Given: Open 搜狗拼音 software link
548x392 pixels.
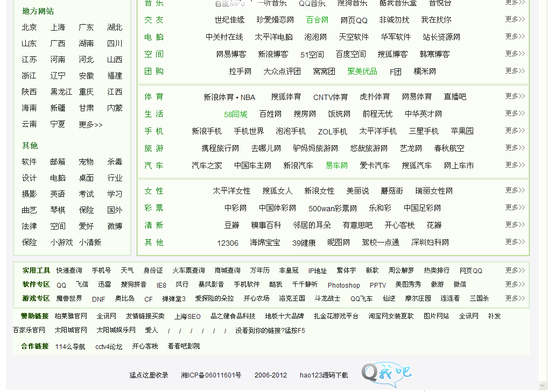Looking at the screenshot, I should pyautogui.click(x=134, y=284).
